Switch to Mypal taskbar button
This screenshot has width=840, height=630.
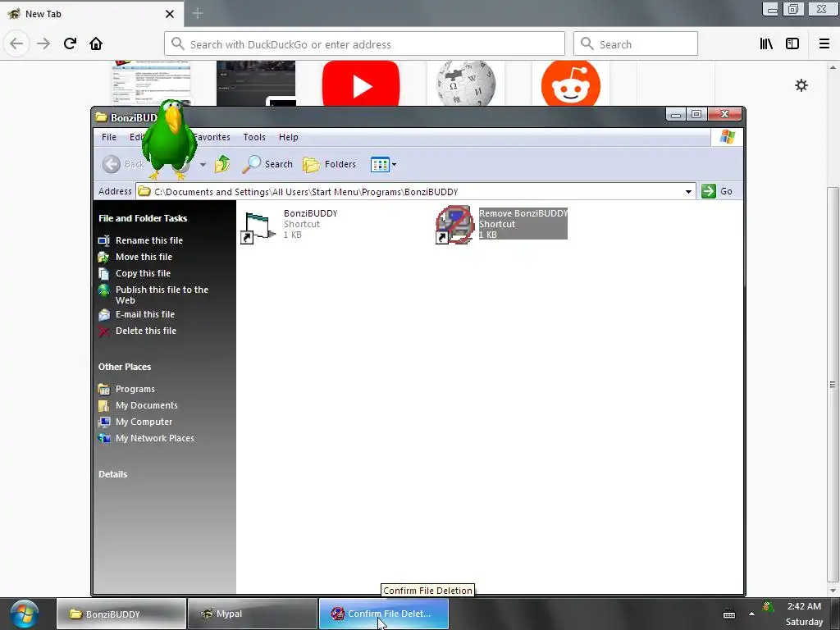[x=253, y=614]
